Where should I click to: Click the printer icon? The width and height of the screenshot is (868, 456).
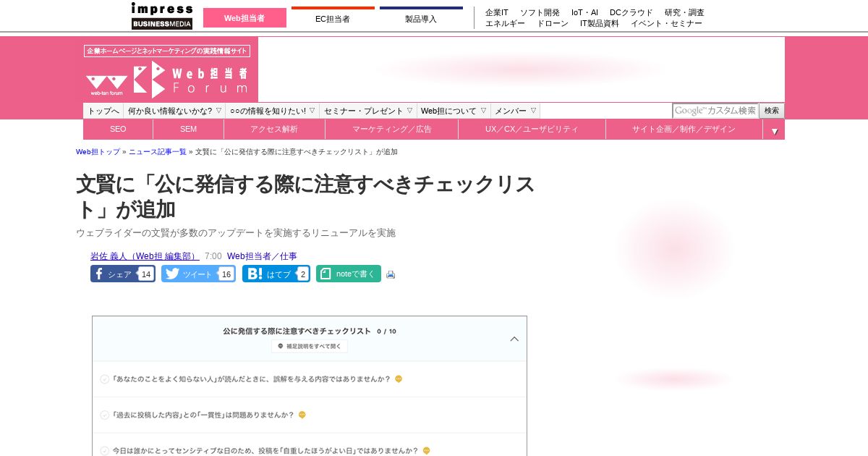pyautogui.click(x=391, y=274)
